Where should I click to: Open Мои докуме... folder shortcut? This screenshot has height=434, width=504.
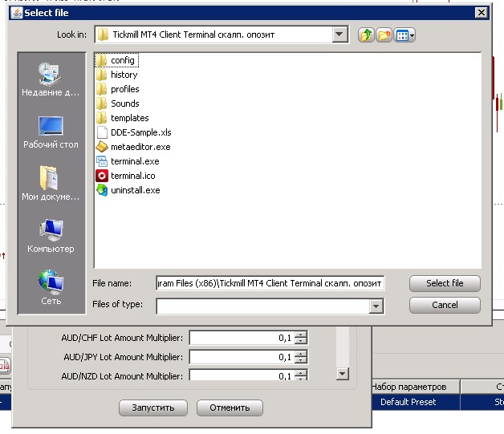51,183
